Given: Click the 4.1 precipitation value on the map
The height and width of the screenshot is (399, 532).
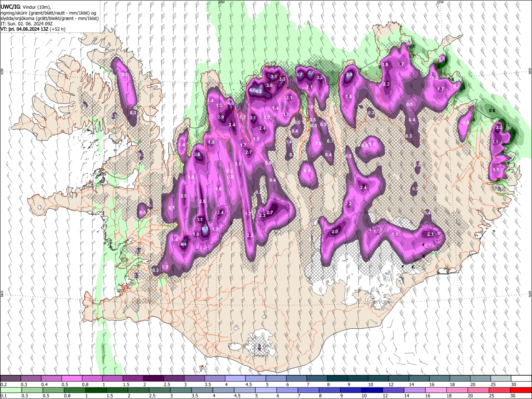Looking at the screenshot, I should tap(310, 73).
